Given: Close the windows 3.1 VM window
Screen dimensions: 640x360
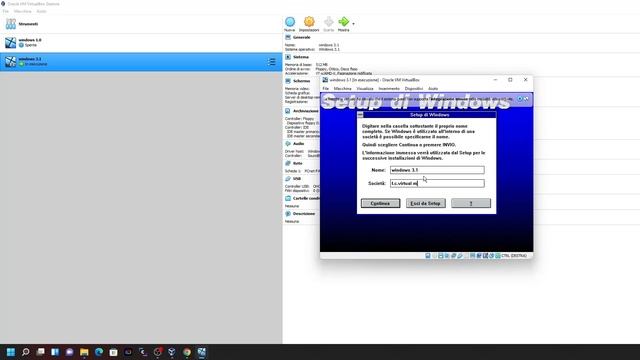Looking at the screenshot, I should 526,80.
